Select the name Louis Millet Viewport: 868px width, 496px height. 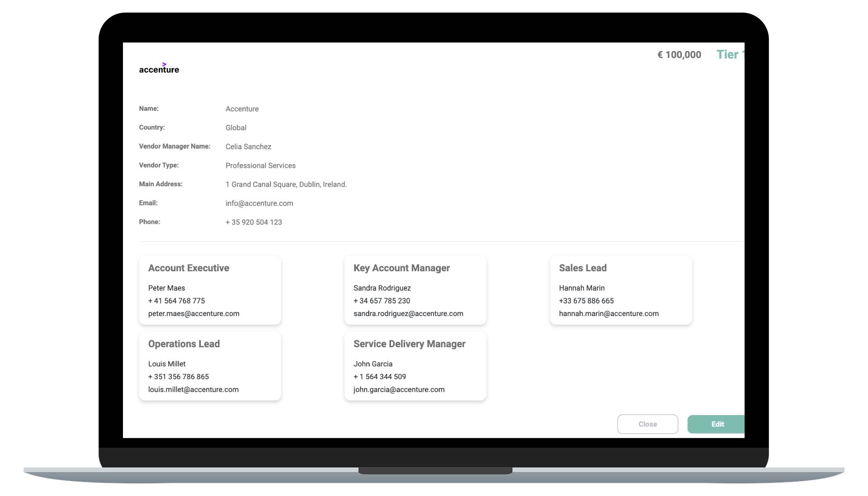(x=167, y=364)
